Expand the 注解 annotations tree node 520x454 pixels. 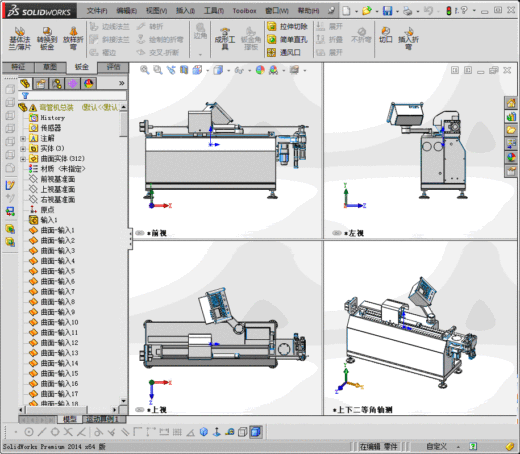[x=23, y=138]
